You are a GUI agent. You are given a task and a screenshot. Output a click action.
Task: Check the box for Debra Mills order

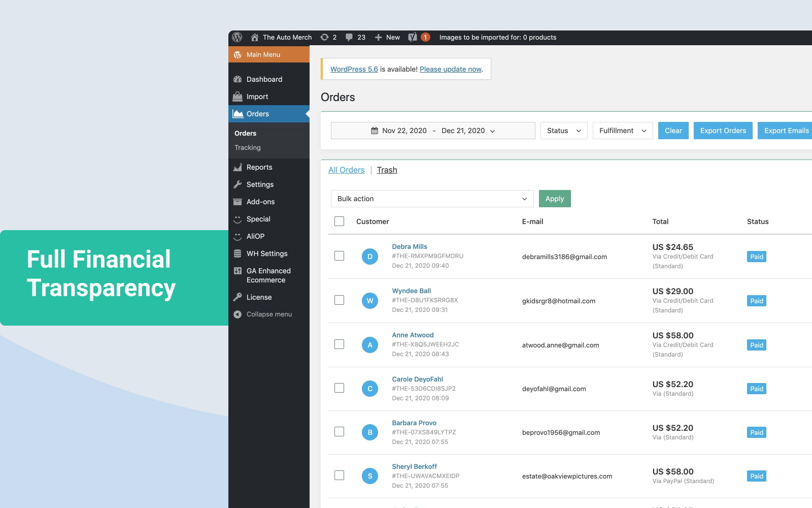(340, 256)
